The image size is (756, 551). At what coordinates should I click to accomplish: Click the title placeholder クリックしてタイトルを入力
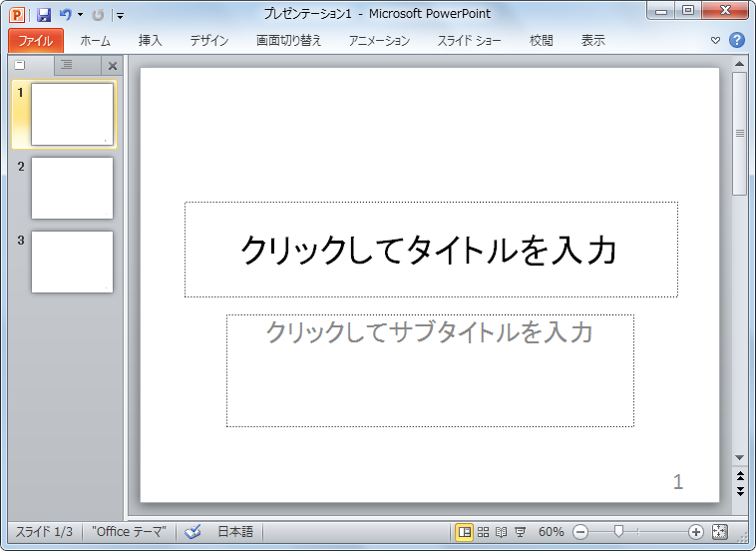pos(431,250)
